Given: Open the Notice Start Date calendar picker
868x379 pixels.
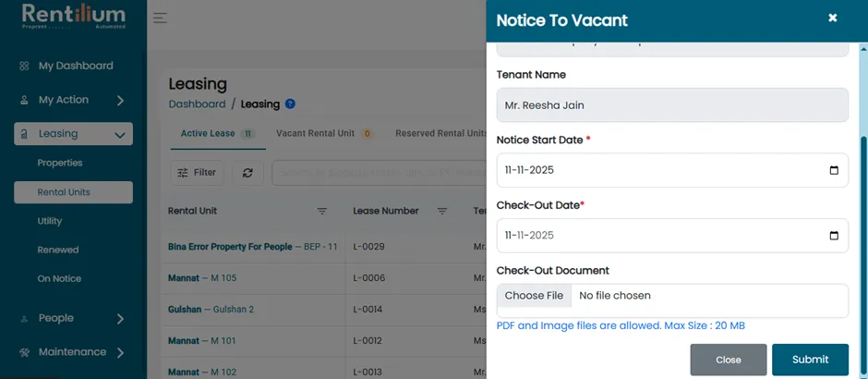Looking at the screenshot, I should tap(834, 170).
